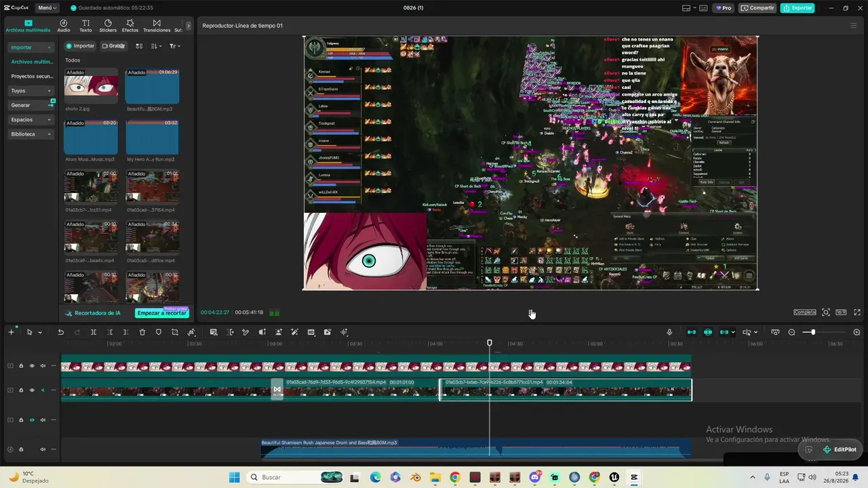Click the Importar media button

80,46
